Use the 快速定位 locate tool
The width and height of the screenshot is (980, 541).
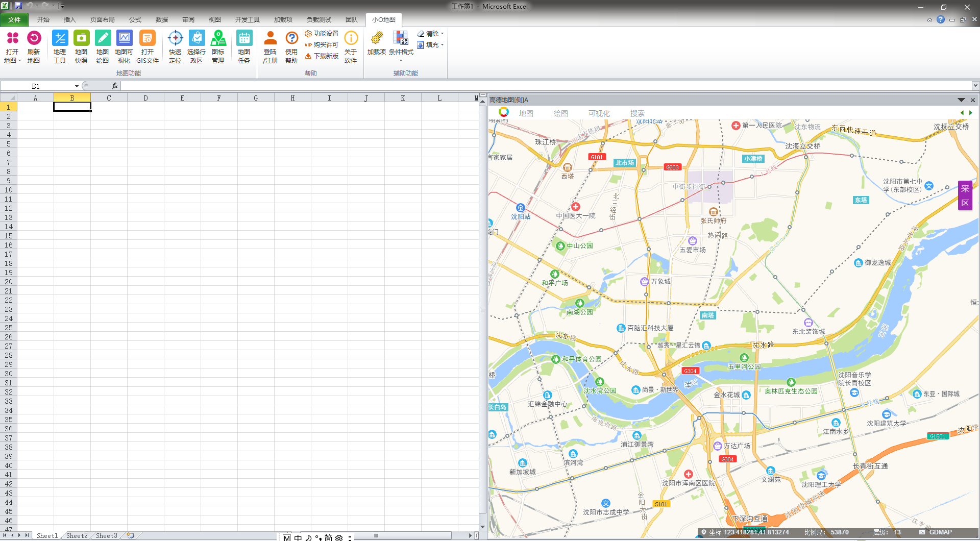(x=175, y=47)
